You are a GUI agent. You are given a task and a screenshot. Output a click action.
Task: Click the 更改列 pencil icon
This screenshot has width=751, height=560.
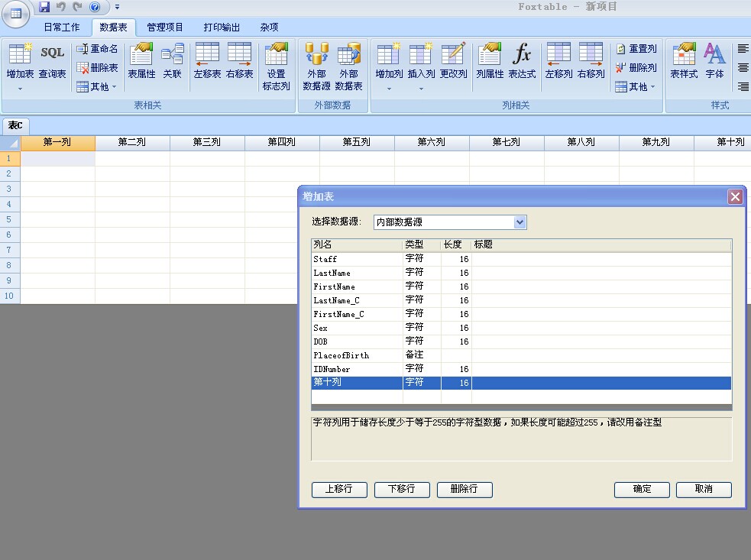(x=453, y=60)
